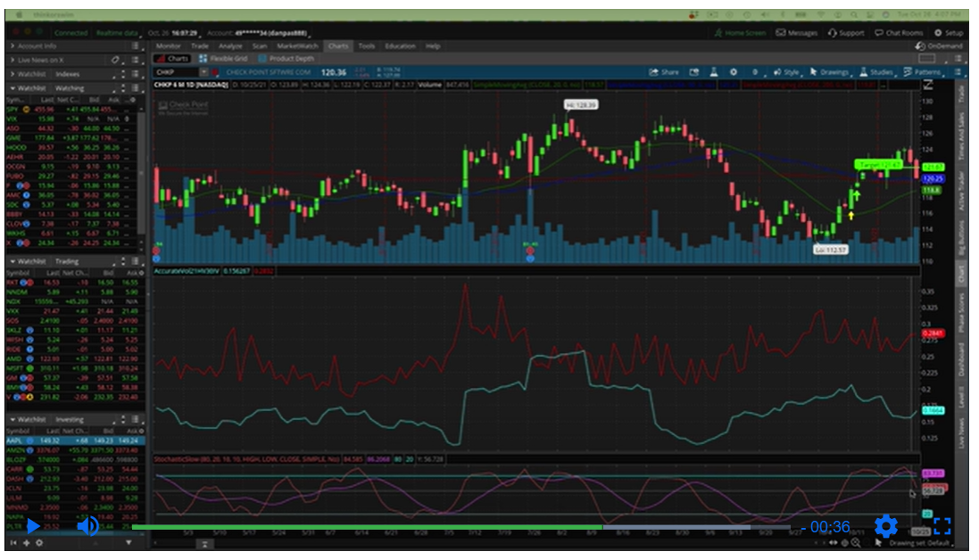
Task: Open the symbol dropdown arrow next to CHKP
Action: (203, 72)
